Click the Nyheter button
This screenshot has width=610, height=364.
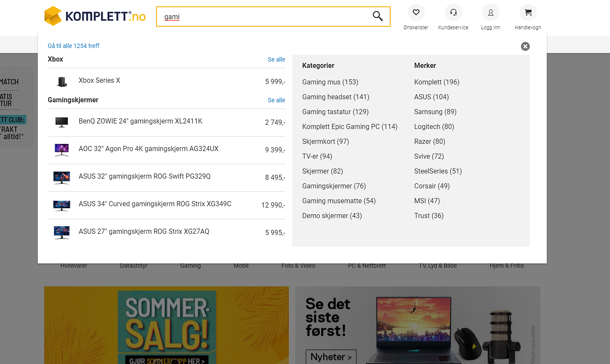pos(331,357)
